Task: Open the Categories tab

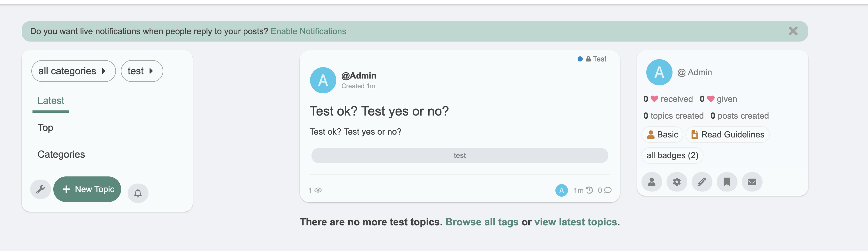Action: [61, 155]
